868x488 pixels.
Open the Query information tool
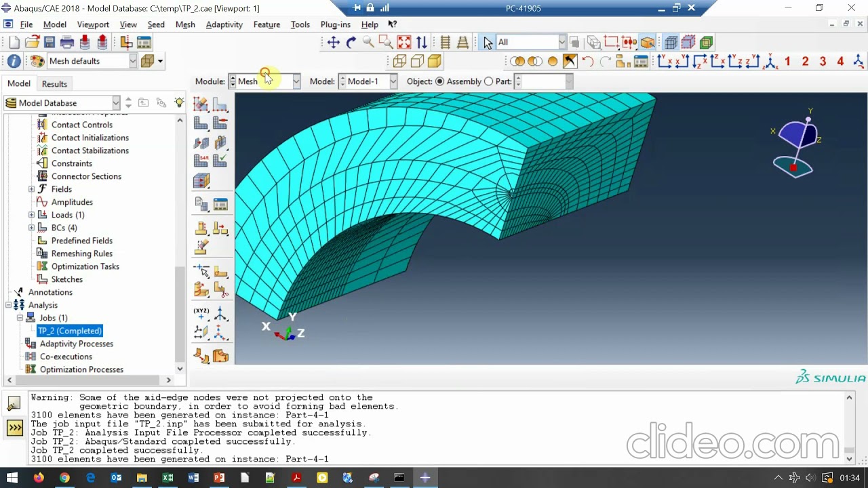click(14, 61)
